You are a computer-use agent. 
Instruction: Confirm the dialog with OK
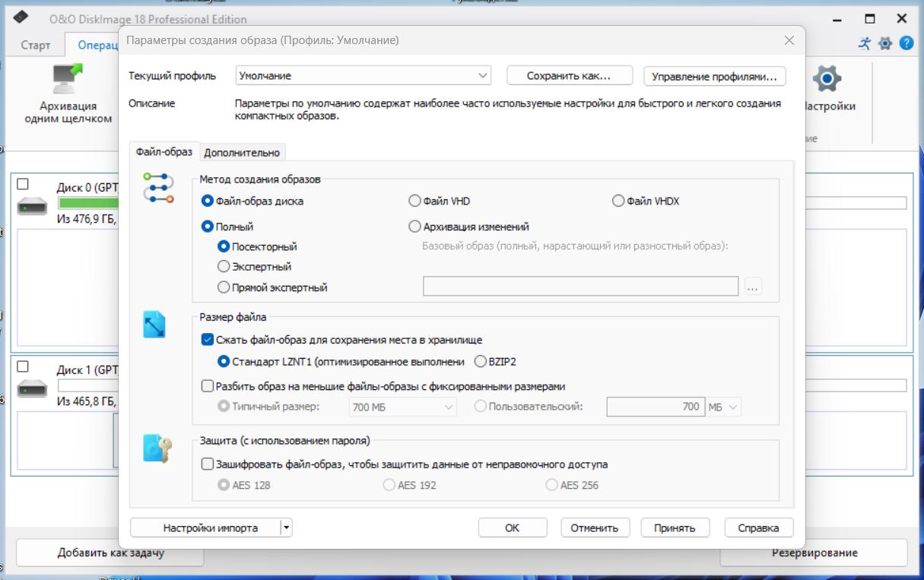click(513, 528)
